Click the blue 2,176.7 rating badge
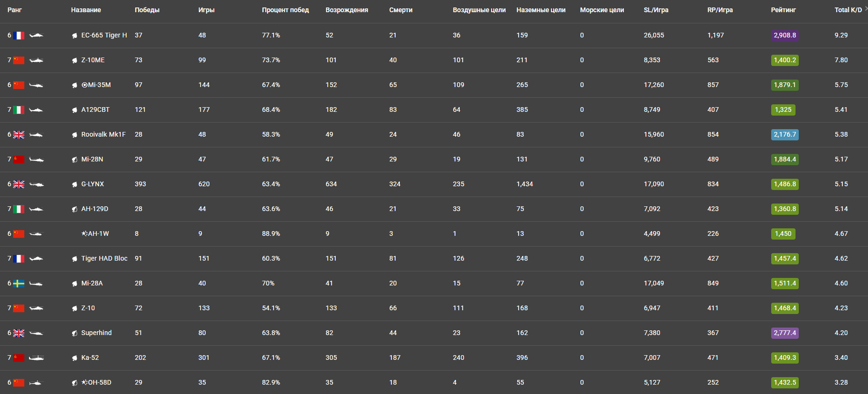 785,134
